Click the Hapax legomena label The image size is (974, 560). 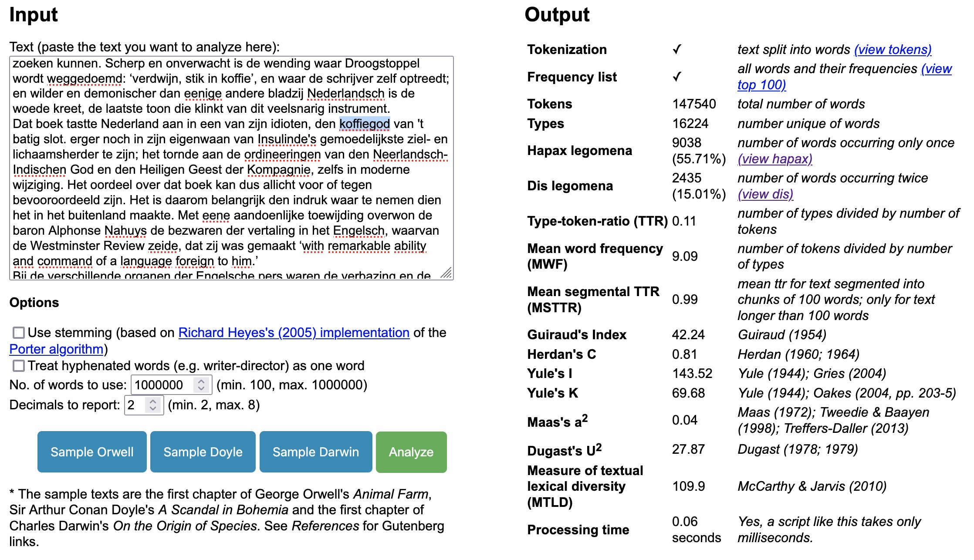pos(579,151)
